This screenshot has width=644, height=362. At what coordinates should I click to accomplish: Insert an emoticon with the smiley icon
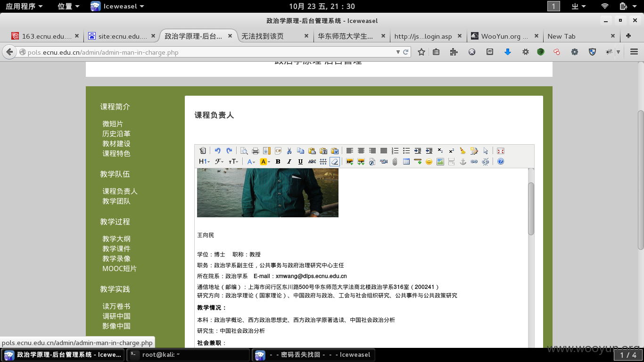pyautogui.click(x=429, y=162)
